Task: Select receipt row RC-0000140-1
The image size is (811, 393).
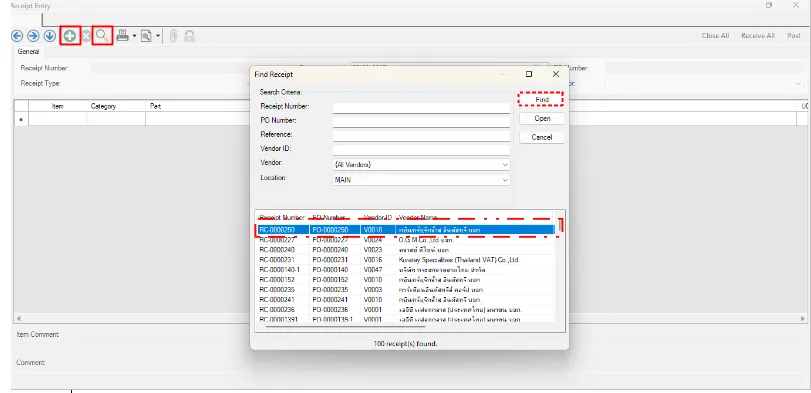Action: tap(405, 269)
